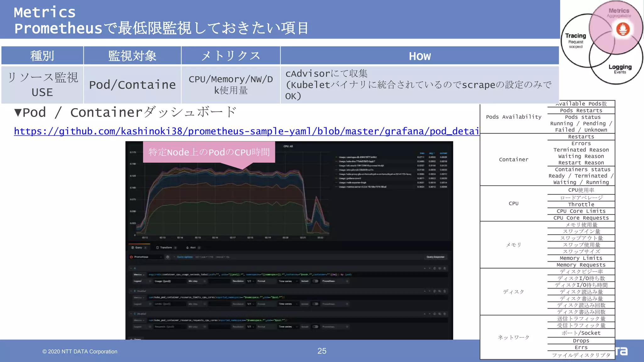
Task: Click the Min step info icon in query A
Action: [204, 281]
